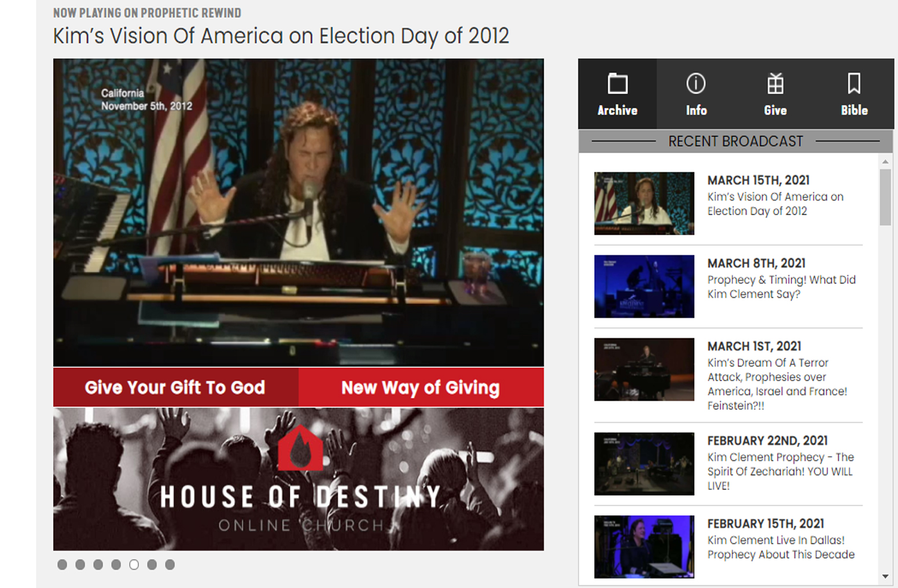Viewport: 898px width, 588px height.
Task: Select the last carousel dot
Action: [x=170, y=564]
